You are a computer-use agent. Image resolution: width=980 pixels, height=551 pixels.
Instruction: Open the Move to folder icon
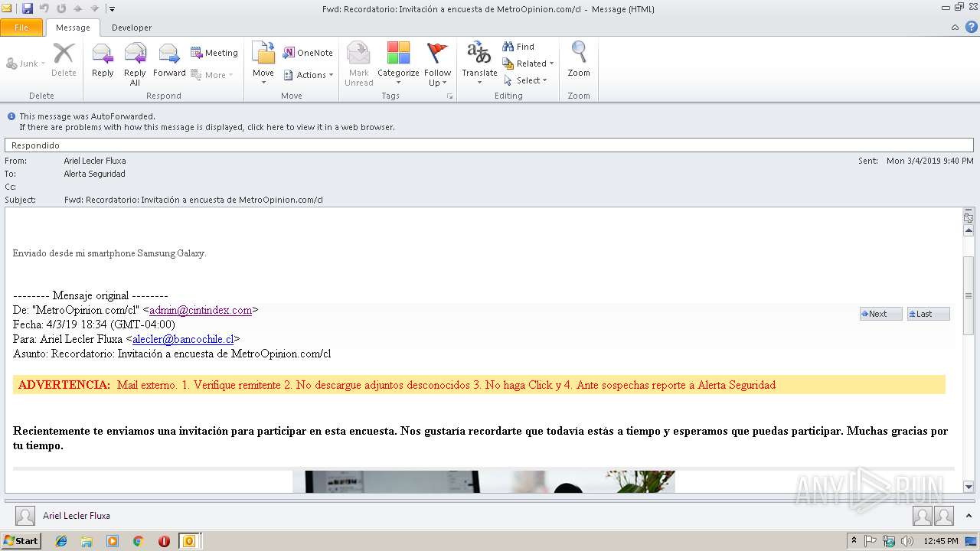(263, 64)
